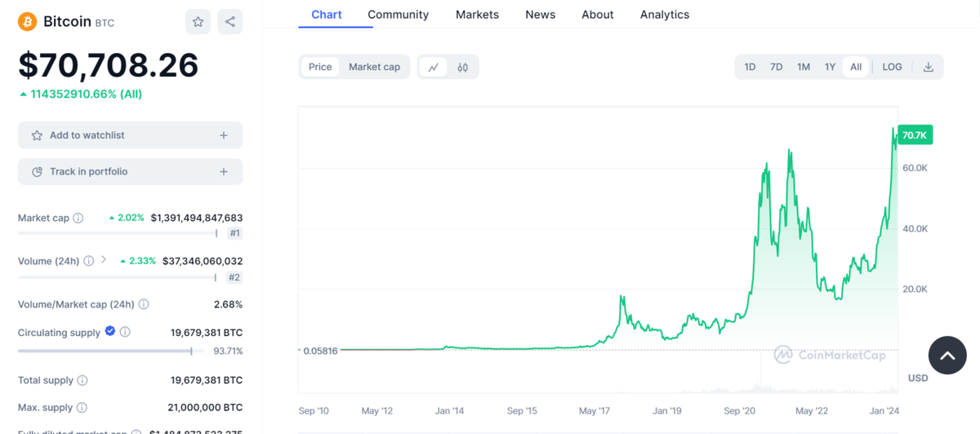Click the 70.7K current price label
980x434 pixels.
(x=915, y=135)
